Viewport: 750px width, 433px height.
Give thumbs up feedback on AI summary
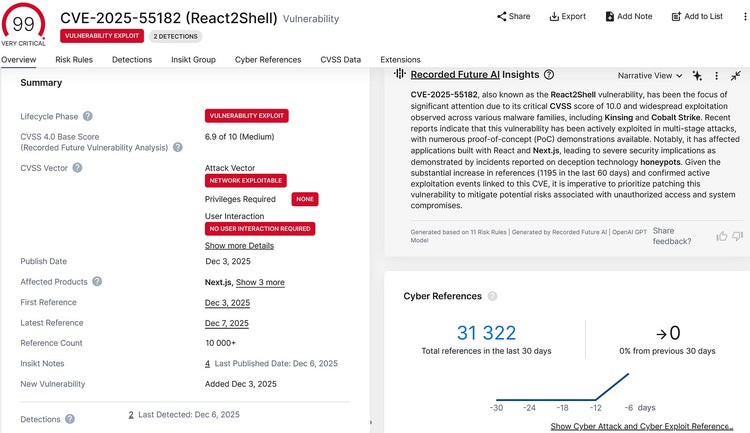(722, 236)
